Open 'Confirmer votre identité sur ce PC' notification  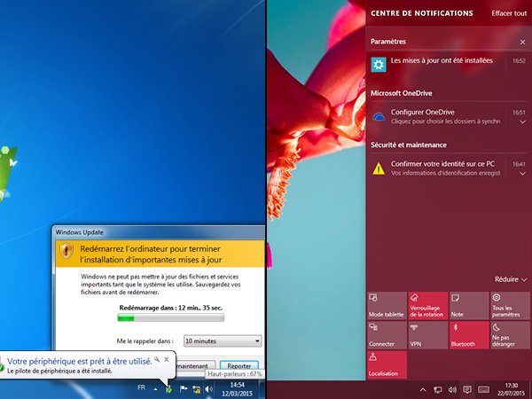pyautogui.click(x=449, y=168)
